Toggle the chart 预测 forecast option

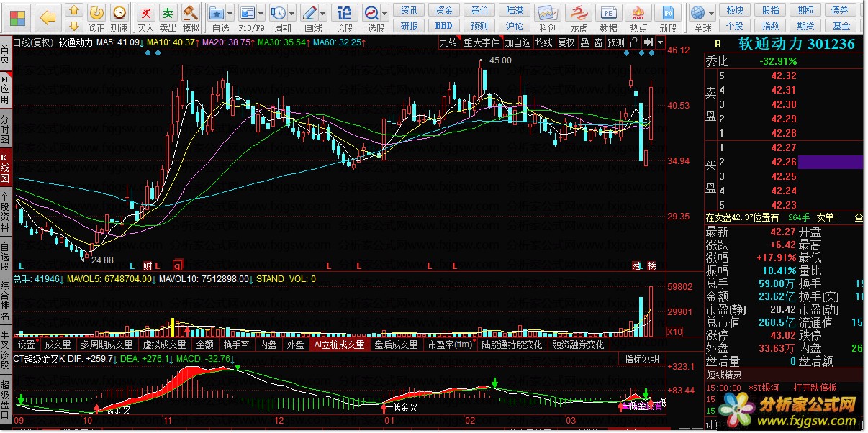[x=616, y=42]
